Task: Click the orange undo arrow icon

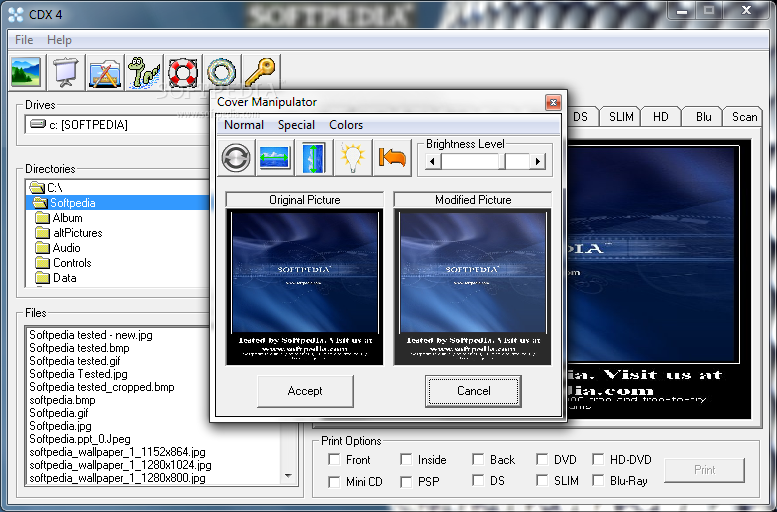Action: 392,158
